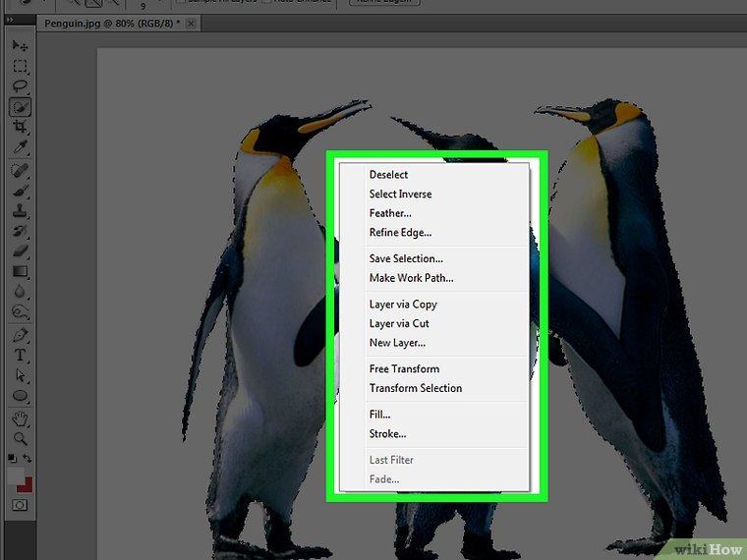The height and width of the screenshot is (560, 747).
Task: Pick the Lasso tool
Action: coord(20,87)
